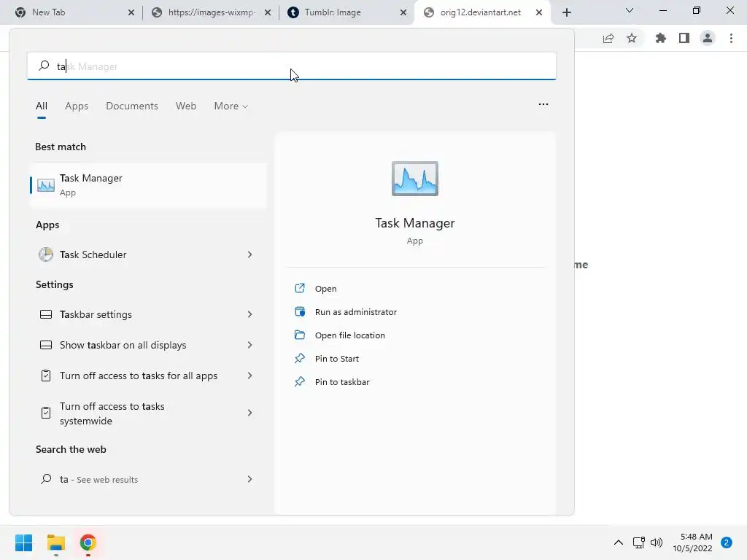Click Turn off access to tasks systemwide text
This screenshot has width=747, height=560.
[x=112, y=413]
